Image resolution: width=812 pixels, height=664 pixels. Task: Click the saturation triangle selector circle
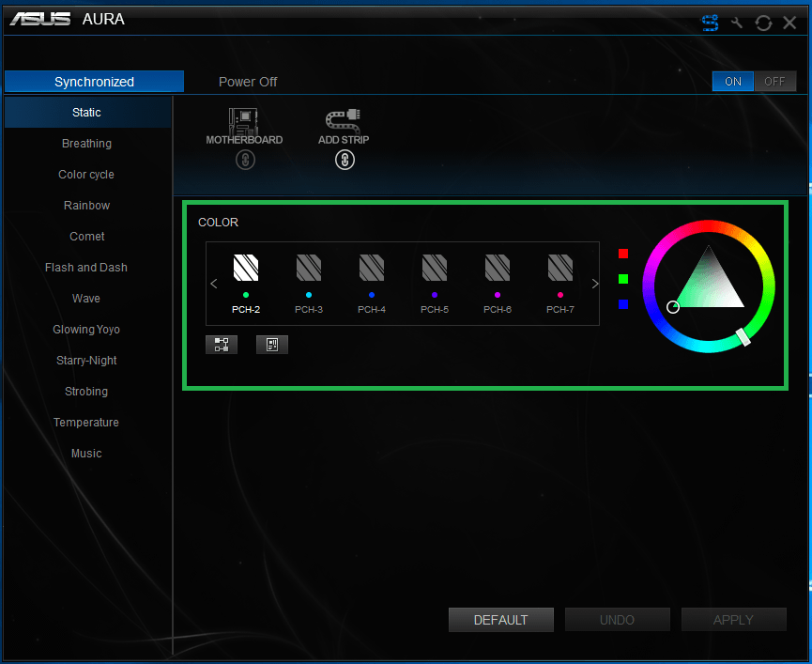pos(673,307)
